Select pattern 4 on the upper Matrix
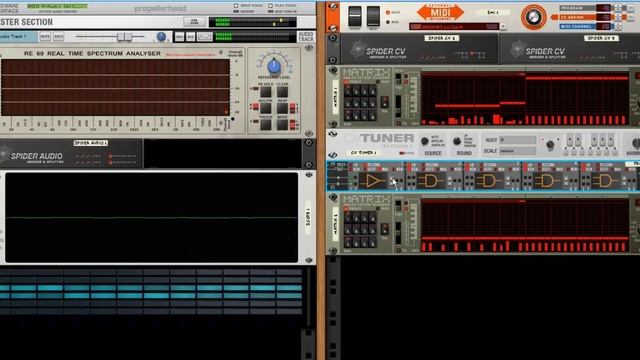This screenshot has height=360, width=640. click(x=373, y=90)
